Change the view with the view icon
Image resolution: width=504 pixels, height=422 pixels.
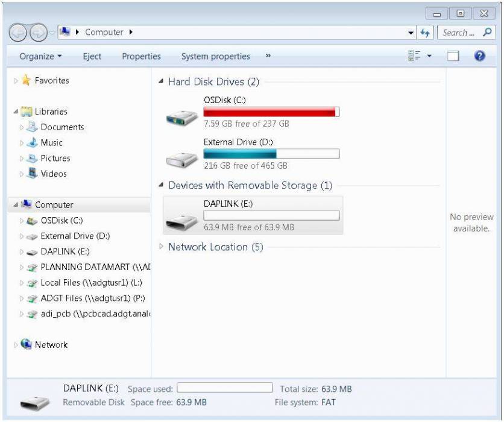(x=414, y=56)
